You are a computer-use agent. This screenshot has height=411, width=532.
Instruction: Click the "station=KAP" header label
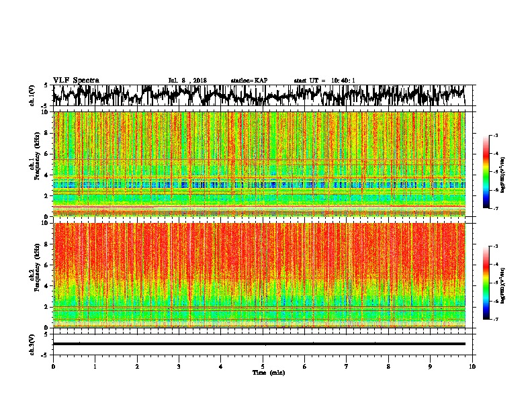click(249, 81)
